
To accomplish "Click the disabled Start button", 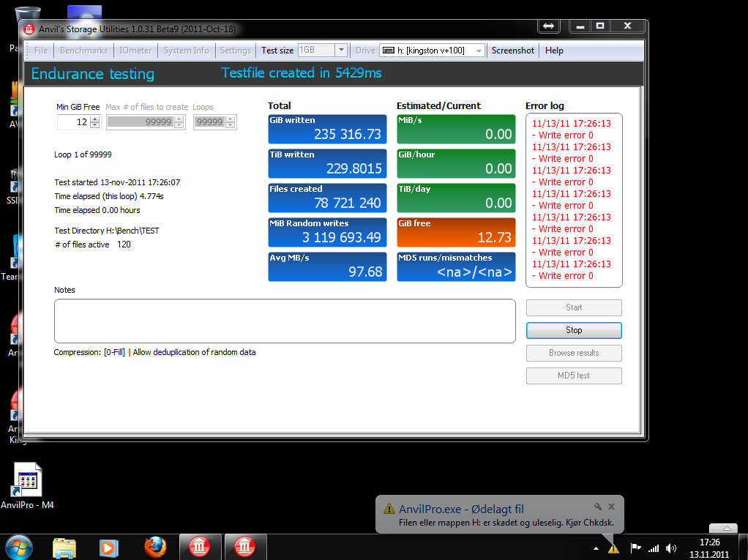I will pos(574,307).
